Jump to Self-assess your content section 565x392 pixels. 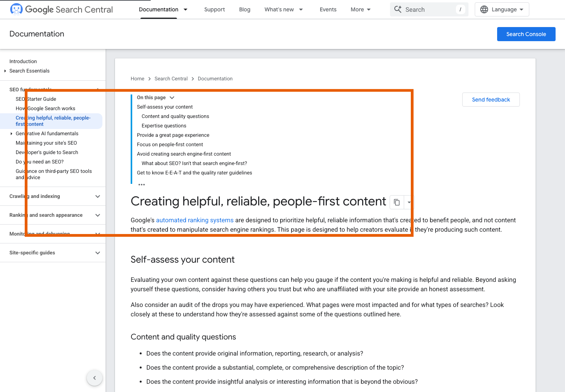pos(165,107)
